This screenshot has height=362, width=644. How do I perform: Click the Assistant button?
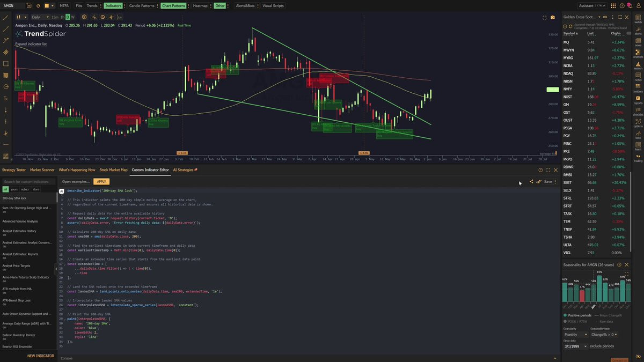coord(593,5)
